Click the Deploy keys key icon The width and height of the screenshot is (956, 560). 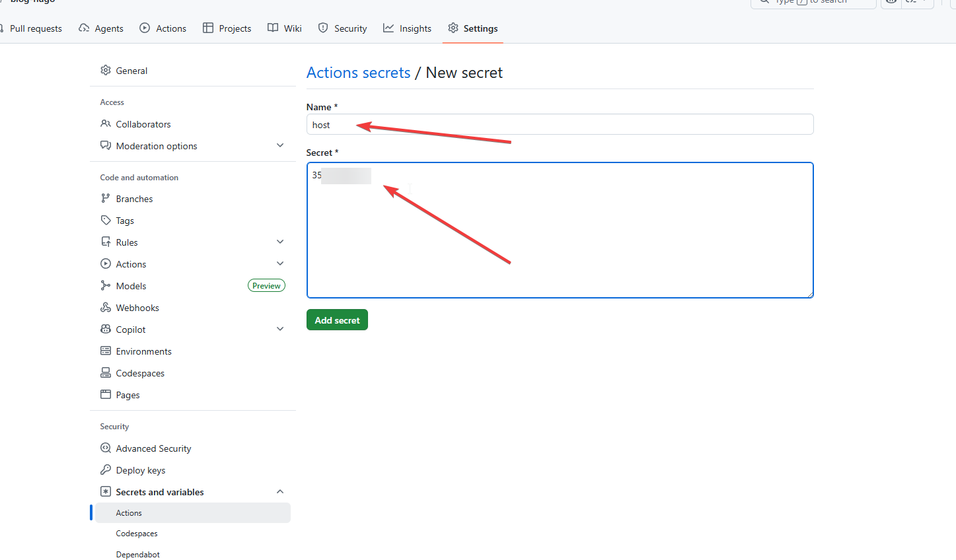coord(106,470)
